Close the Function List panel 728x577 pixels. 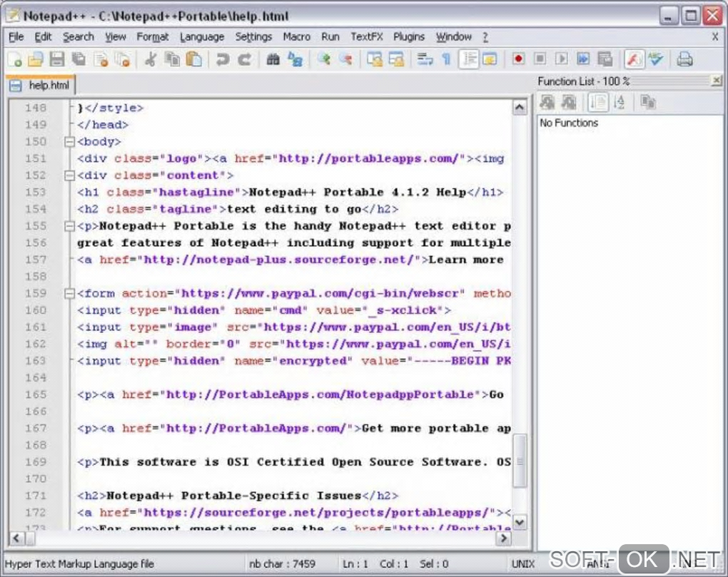717,81
